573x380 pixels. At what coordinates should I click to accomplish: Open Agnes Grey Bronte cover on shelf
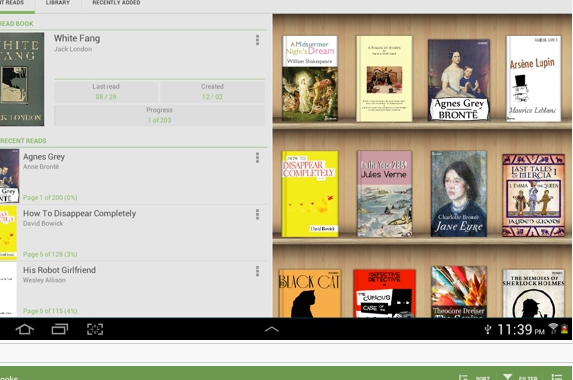(x=459, y=80)
